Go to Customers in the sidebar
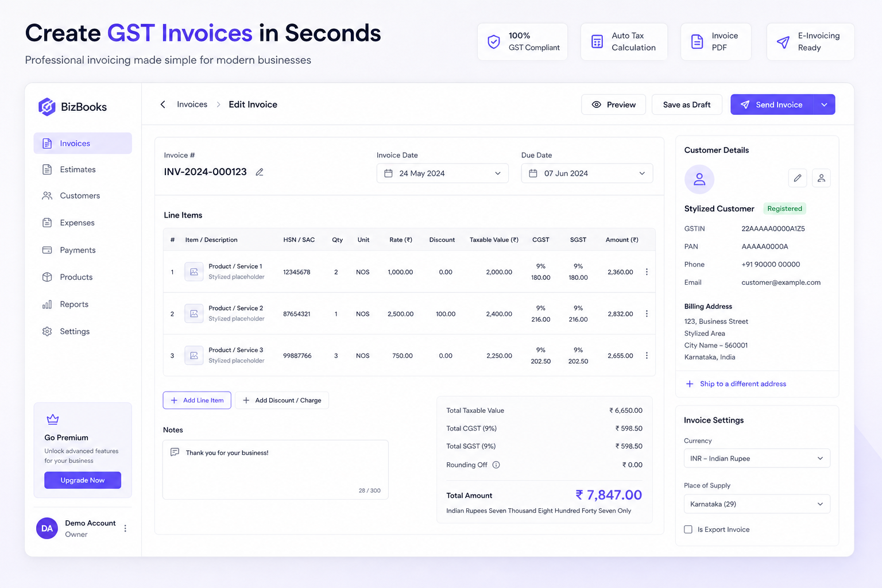The height and width of the screenshot is (588, 882). coord(83,196)
